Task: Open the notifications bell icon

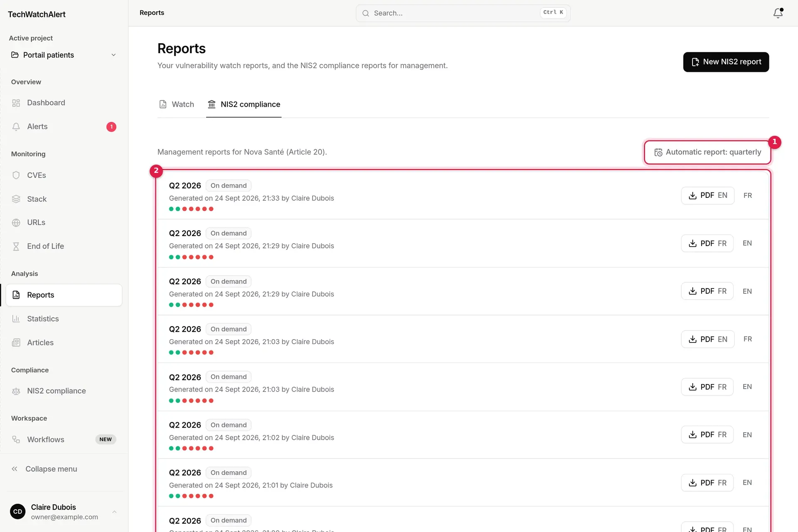Action: 778,13
